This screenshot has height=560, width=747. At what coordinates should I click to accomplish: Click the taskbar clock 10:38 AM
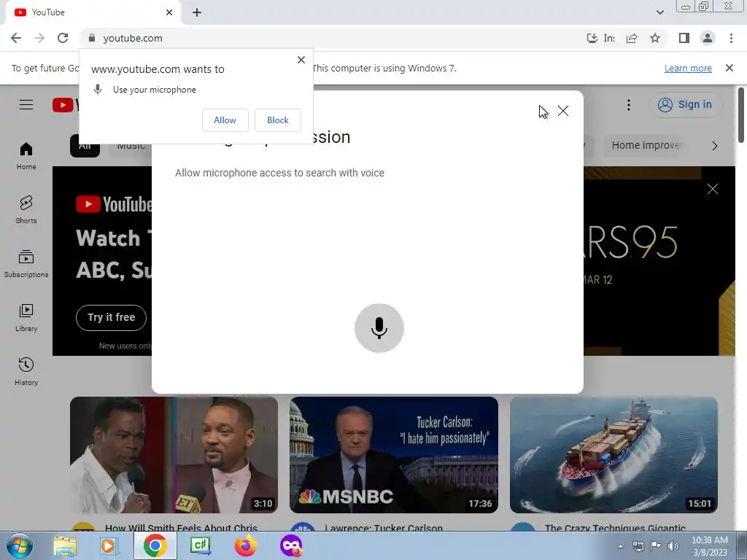click(x=709, y=546)
